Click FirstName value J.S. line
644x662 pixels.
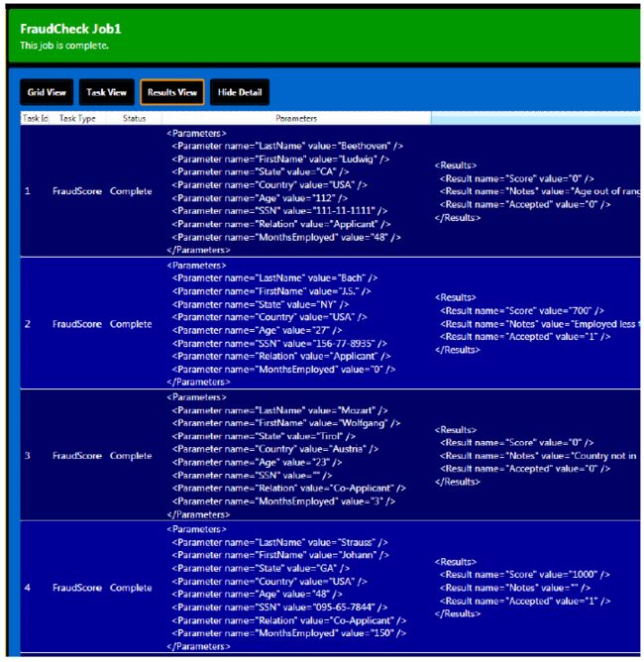[271, 291]
